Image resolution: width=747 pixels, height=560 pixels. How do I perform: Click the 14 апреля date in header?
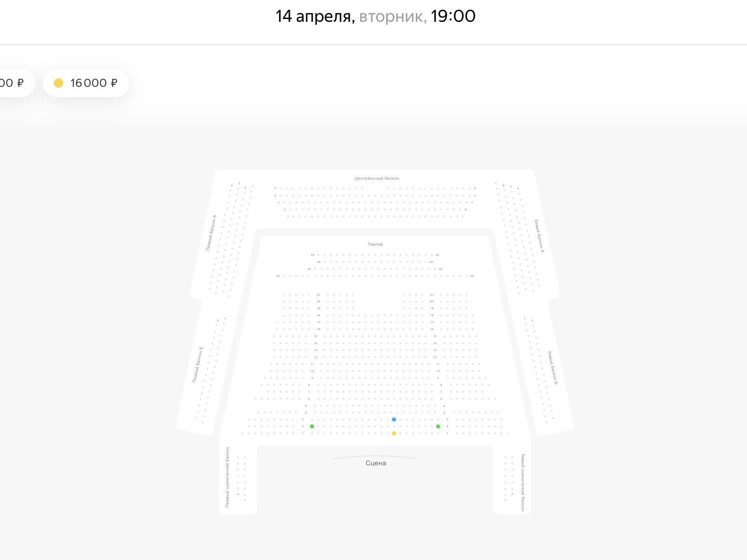[315, 16]
